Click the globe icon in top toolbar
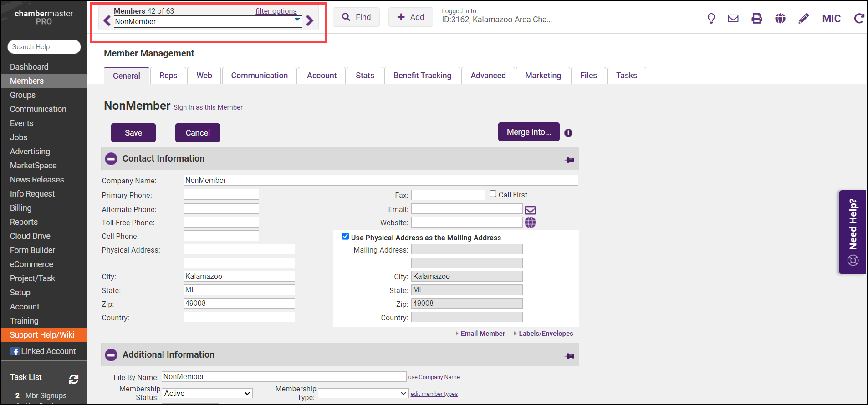868x405 pixels. (780, 18)
